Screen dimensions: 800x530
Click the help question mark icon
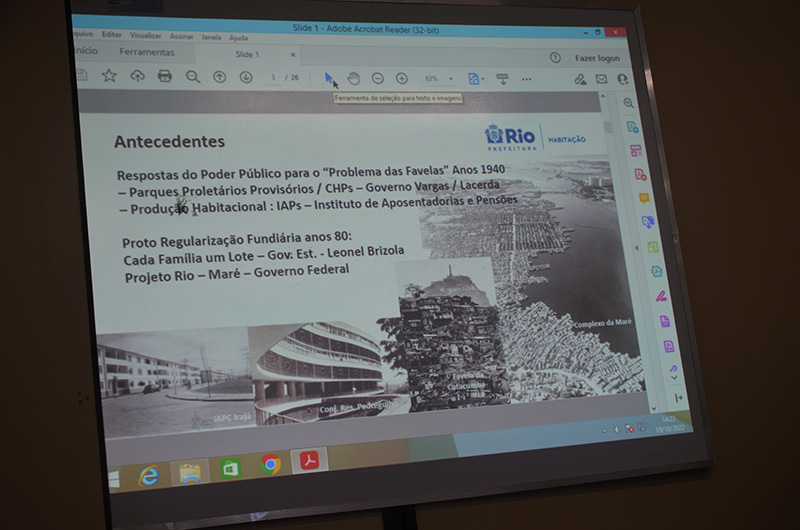point(555,58)
